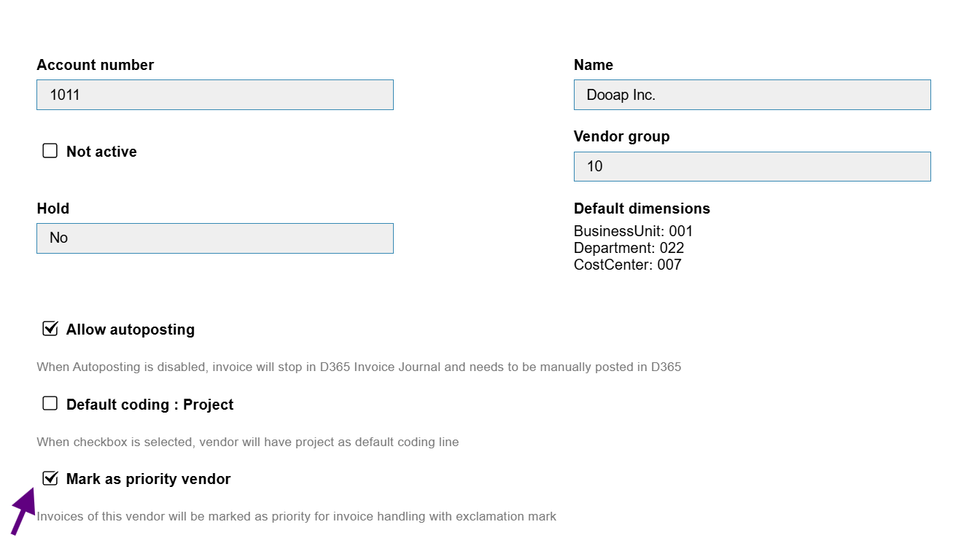Screen dimensions: 980x546
Task: Tick the Not active checkbox
Action: tap(50, 151)
